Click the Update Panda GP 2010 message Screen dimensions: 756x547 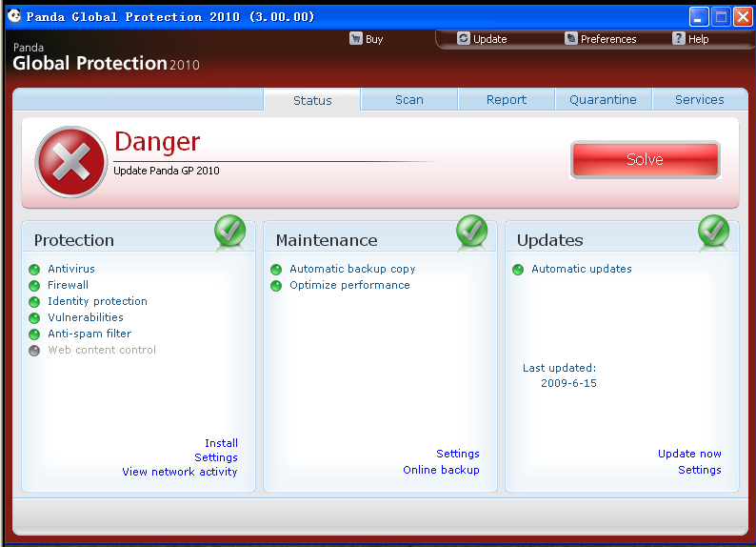(167, 171)
